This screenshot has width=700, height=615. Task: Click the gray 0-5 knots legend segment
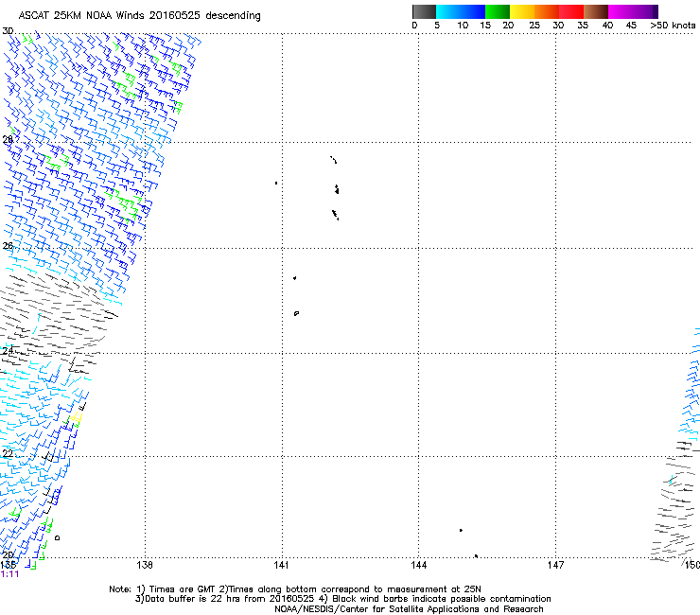point(424,11)
